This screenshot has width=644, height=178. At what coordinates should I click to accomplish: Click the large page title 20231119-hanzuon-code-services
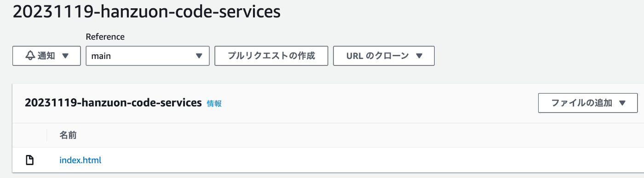(146, 12)
